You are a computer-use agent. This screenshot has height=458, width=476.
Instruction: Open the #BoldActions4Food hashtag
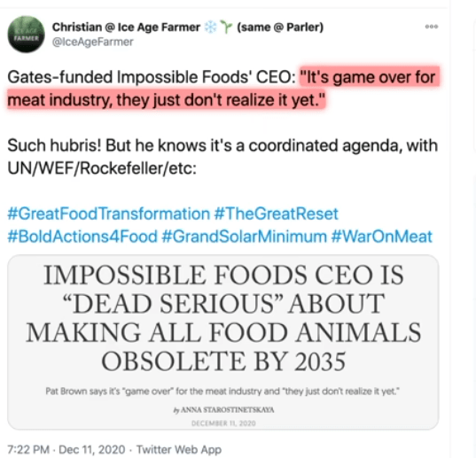[82, 237]
